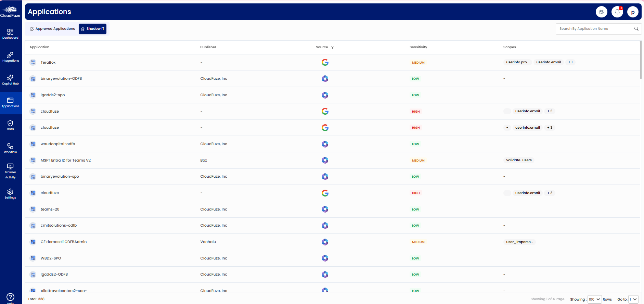Click the calendar icon in the header
The height and width of the screenshot is (304, 644).
point(601,12)
